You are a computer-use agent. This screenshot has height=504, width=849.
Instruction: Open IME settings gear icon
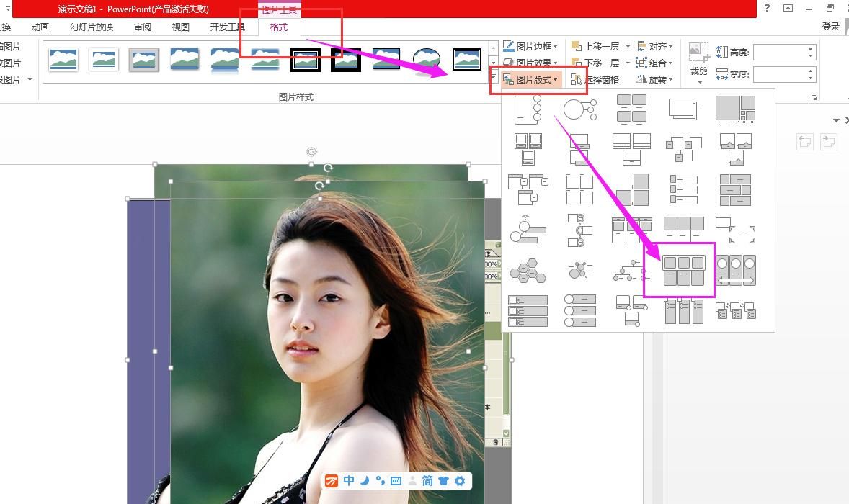[460, 481]
